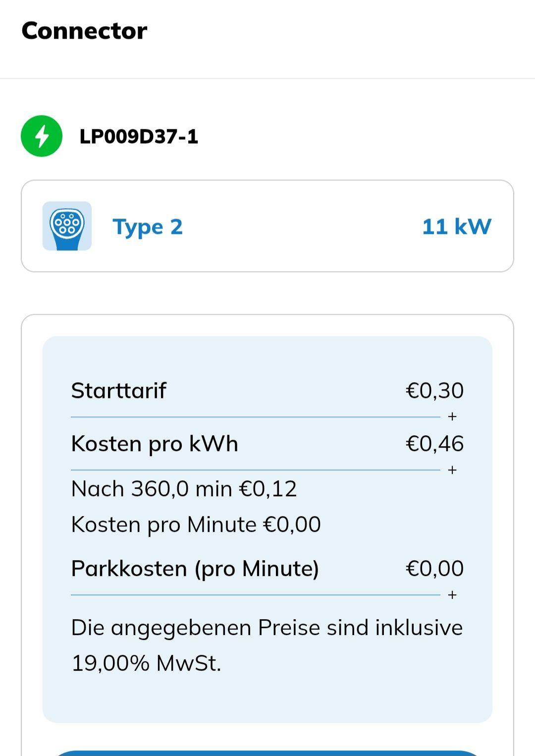Tap the blue button at the bottom edge

point(267,753)
